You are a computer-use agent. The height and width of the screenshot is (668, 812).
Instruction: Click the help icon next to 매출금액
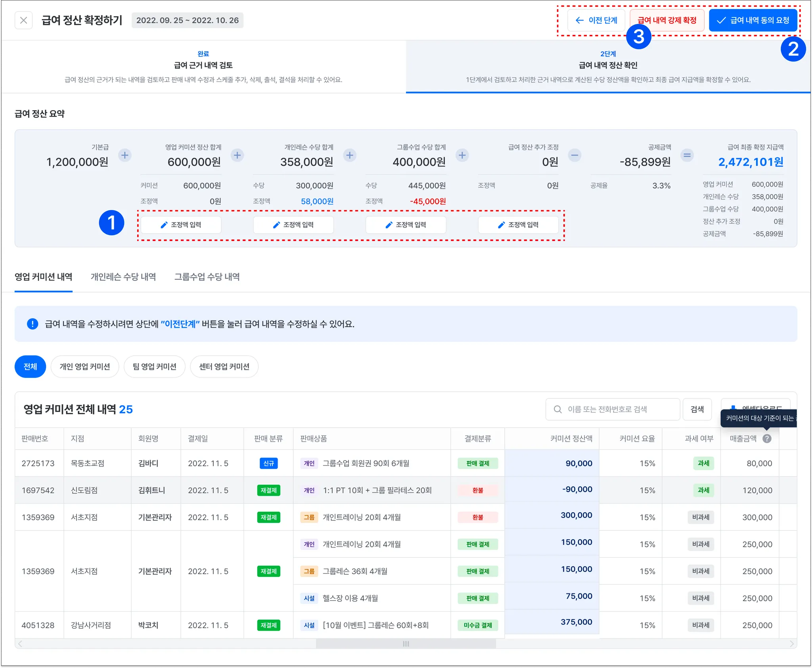tap(767, 438)
